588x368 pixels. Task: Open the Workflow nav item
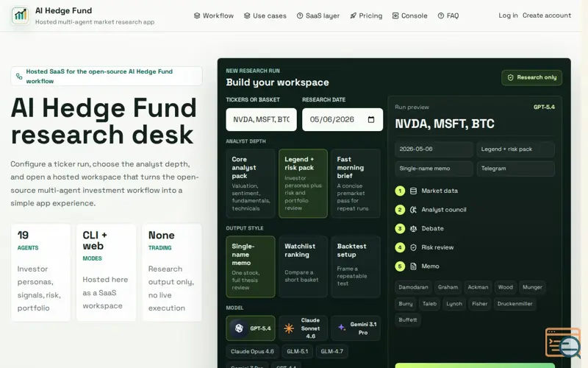tap(214, 15)
